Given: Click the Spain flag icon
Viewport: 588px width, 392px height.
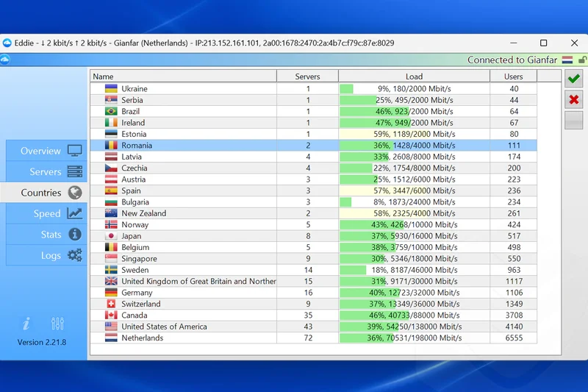Looking at the screenshot, I should click(x=111, y=190).
